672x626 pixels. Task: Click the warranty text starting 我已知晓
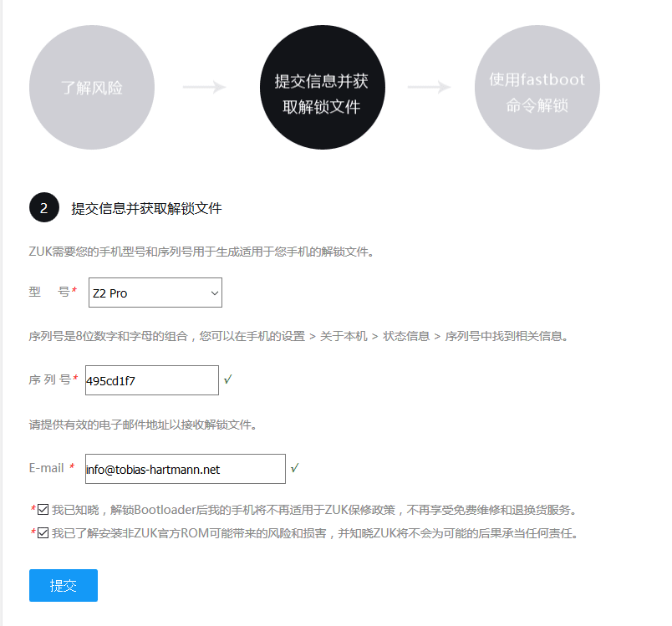[315, 510]
